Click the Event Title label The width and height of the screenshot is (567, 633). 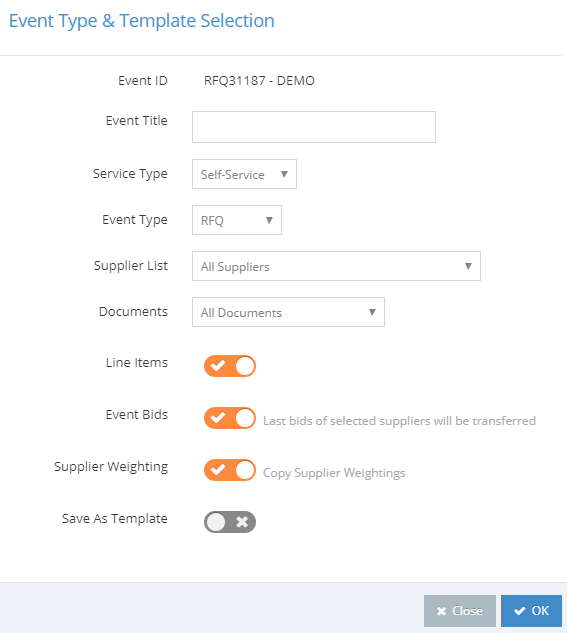[136, 121]
